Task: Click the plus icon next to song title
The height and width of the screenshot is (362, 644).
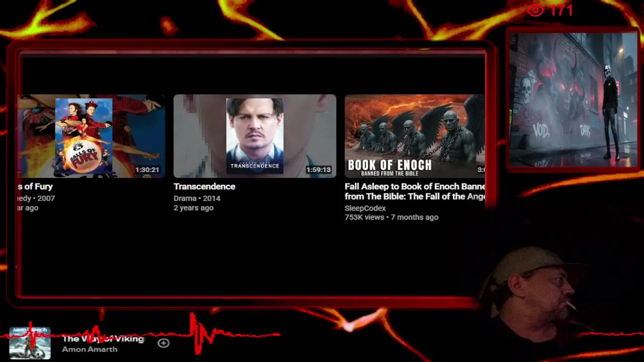Action: tap(164, 343)
